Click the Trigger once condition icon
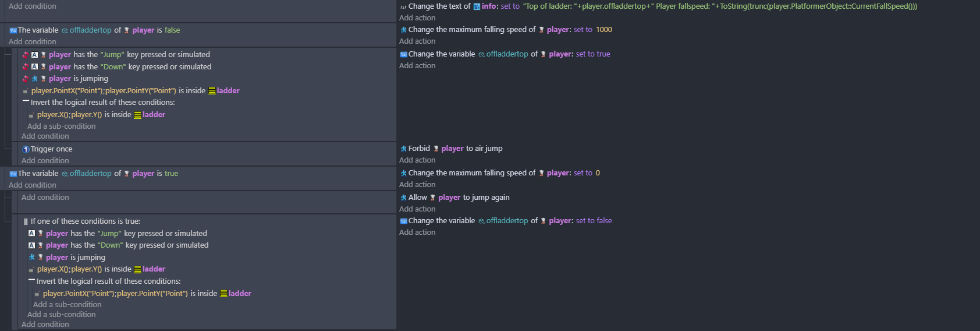The image size is (980, 331). pos(26,149)
